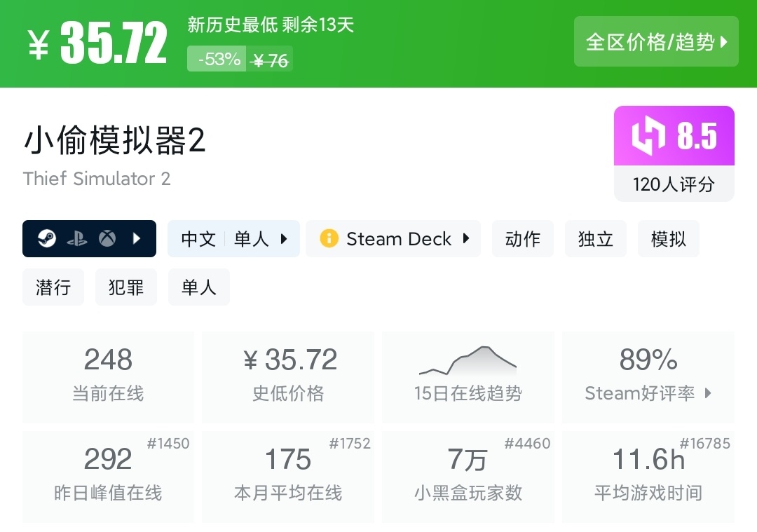The width and height of the screenshot is (757, 532).
Task: Select the 模拟 genre tag
Action: point(669,239)
